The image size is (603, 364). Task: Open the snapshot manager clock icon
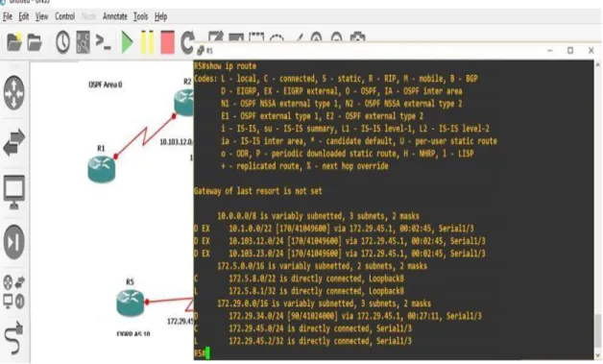(x=62, y=42)
